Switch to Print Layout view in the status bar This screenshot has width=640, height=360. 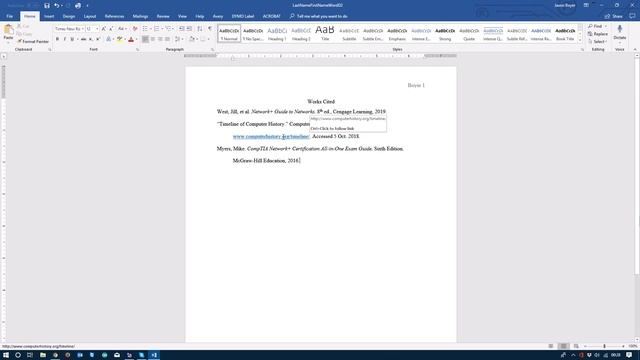coord(563,346)
